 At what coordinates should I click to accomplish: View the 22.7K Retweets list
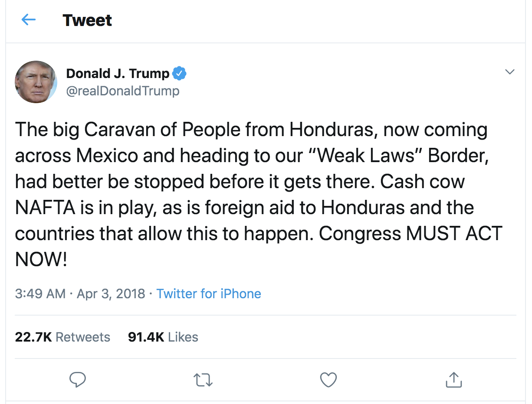point(62,337)
